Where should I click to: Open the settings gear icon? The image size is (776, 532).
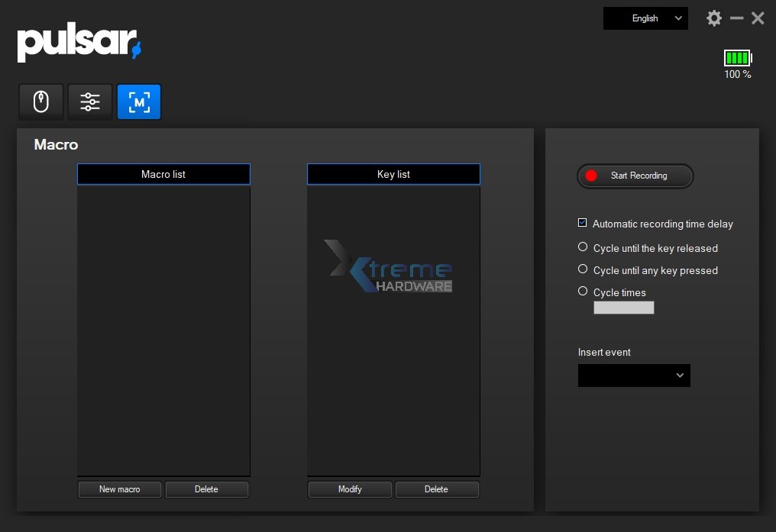click(713, 18)
